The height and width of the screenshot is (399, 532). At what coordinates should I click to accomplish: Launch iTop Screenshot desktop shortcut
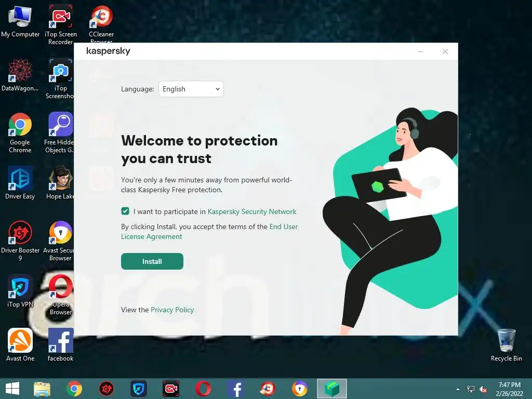pyautogui.click(x=60, y=79)
